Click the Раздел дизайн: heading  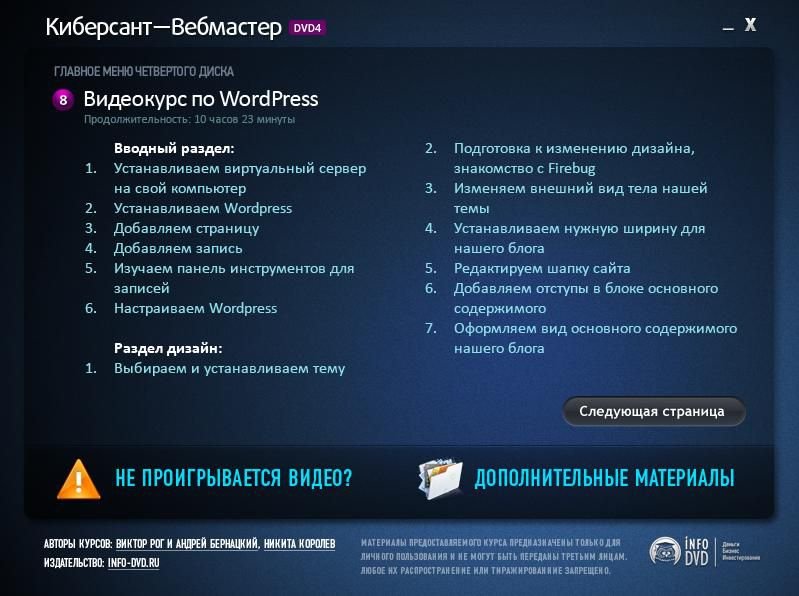click(x=168, y=348)
